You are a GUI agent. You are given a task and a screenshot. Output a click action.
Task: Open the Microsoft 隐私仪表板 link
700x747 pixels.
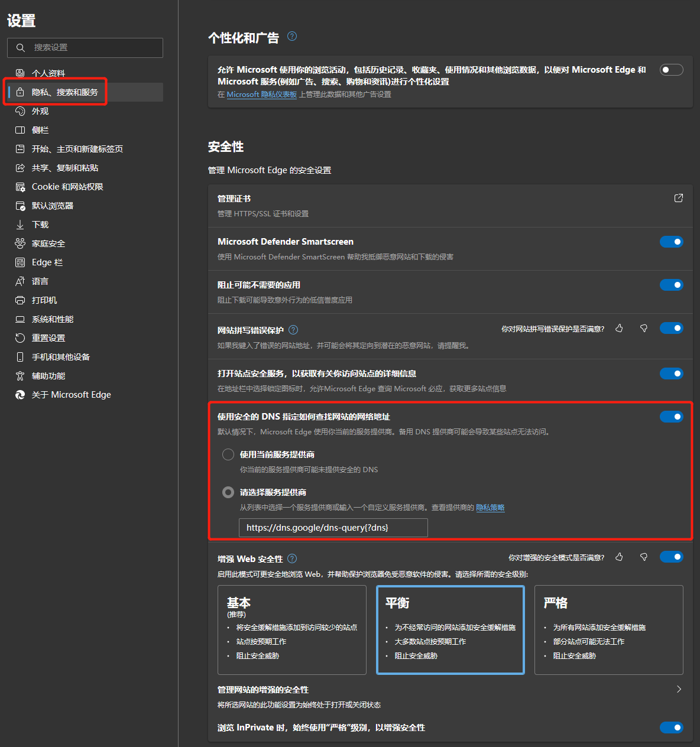coord(261,95)
